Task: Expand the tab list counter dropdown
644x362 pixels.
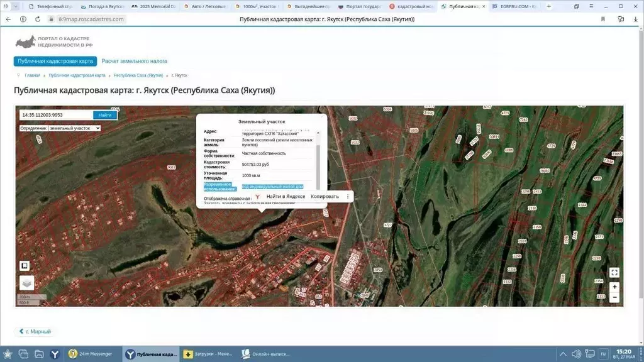Action: (15, 6)
